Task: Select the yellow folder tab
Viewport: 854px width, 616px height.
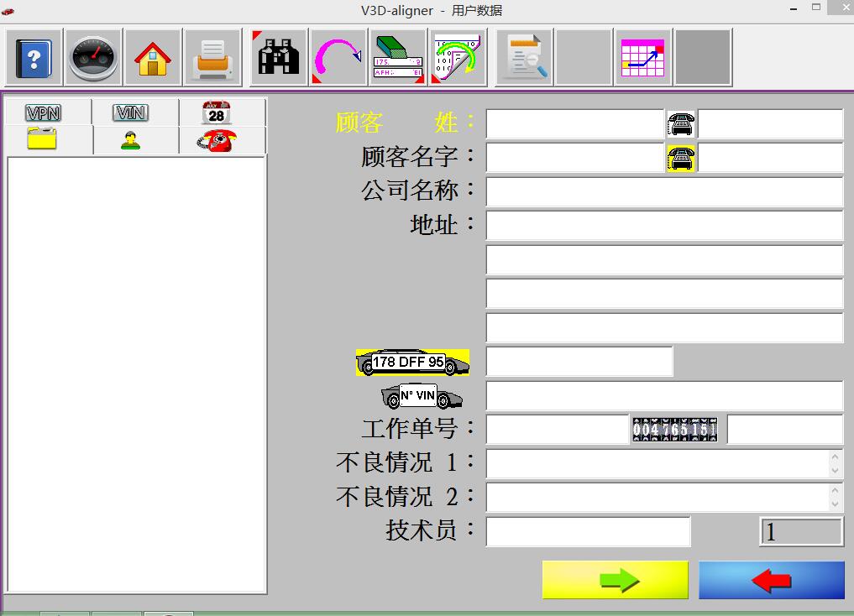Action: pyautogui.click(x=42, y=140)
